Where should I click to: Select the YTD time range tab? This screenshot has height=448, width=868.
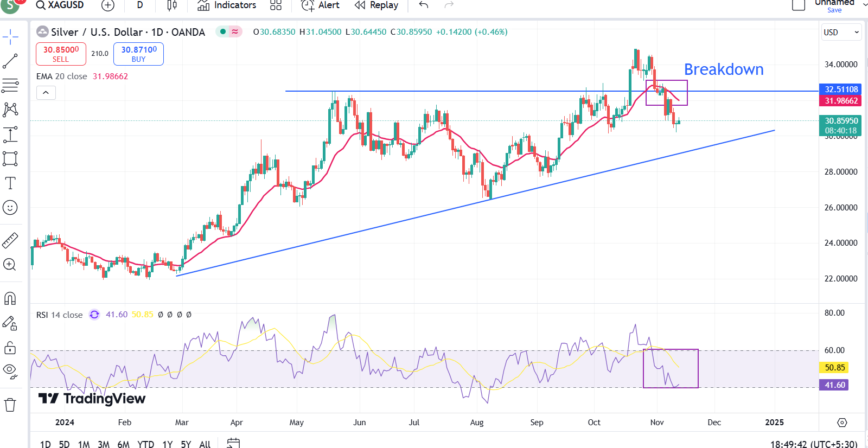(x=145, y=444)
